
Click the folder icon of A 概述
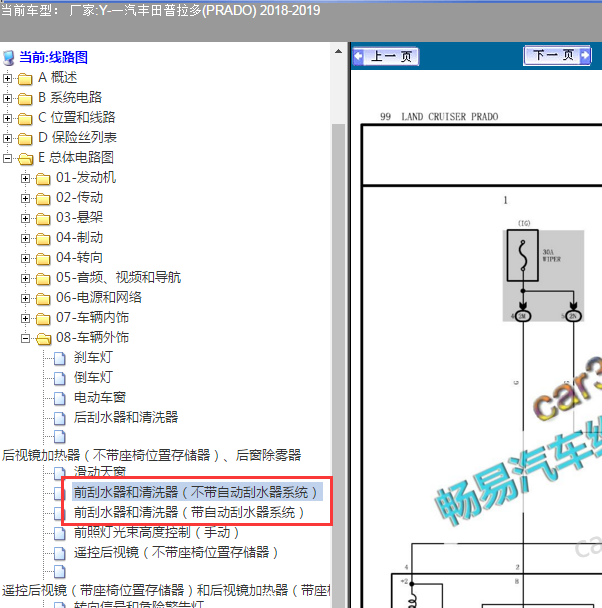(x=25, y=79)
